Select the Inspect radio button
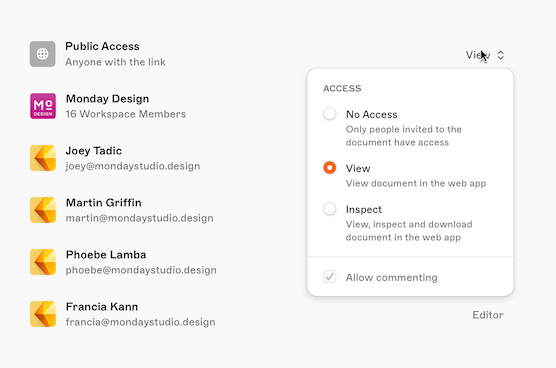556x368 pixels. coord(329,208)
